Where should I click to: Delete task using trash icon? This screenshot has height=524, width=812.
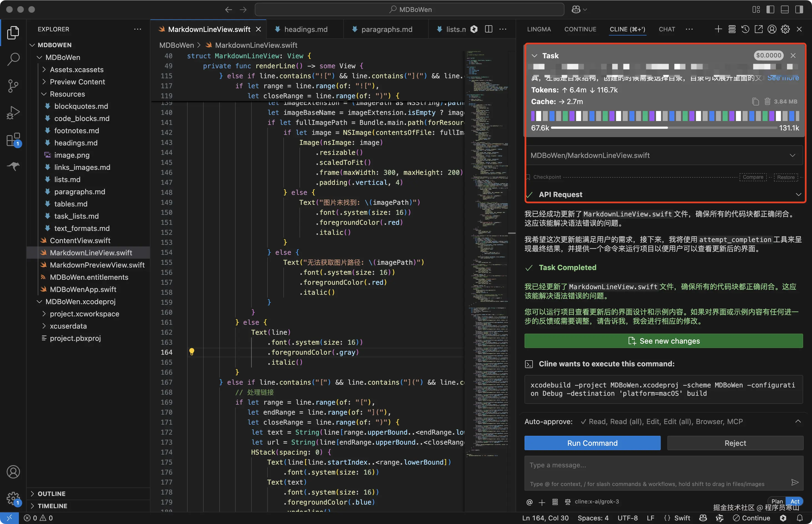(x=767, y=101)
